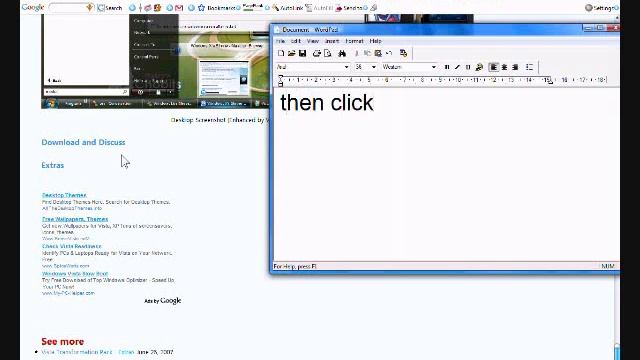This screenshot has width=640, height=360.
Task: Open the Windows Vista Slow Boot ad link
Action: pyautogui.click(x=75, y=273)
